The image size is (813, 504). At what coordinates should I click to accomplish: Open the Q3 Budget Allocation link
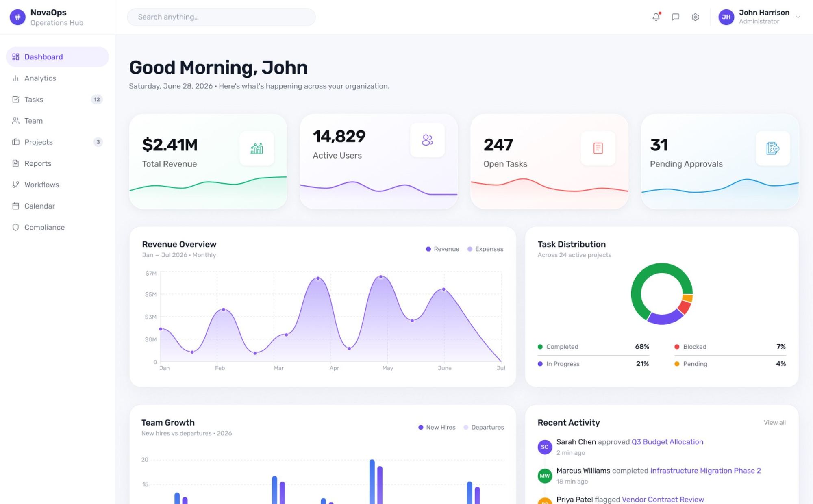tap(667, 442)
